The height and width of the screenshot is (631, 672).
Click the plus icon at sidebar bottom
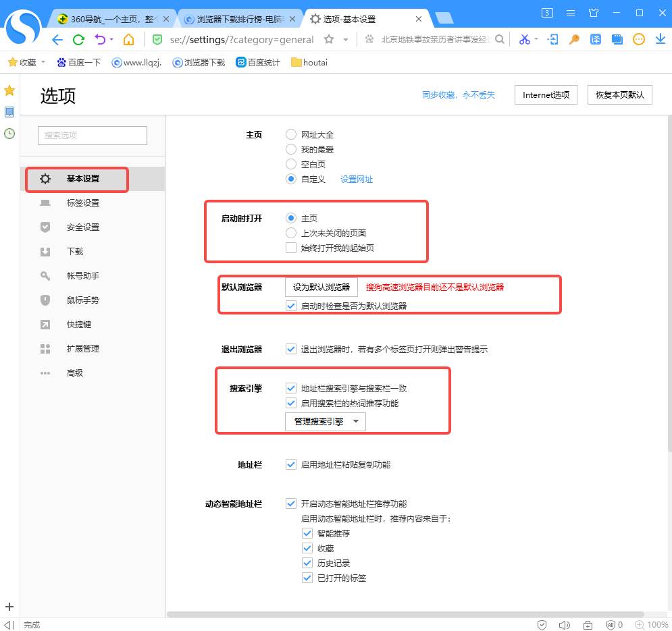[x=9, y=607]
